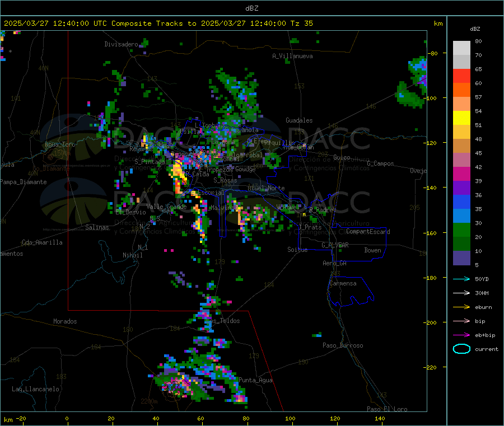Click the 'dBZ' heading above the color scale
Screen dimensions: 504x426
tap(475, 29)
